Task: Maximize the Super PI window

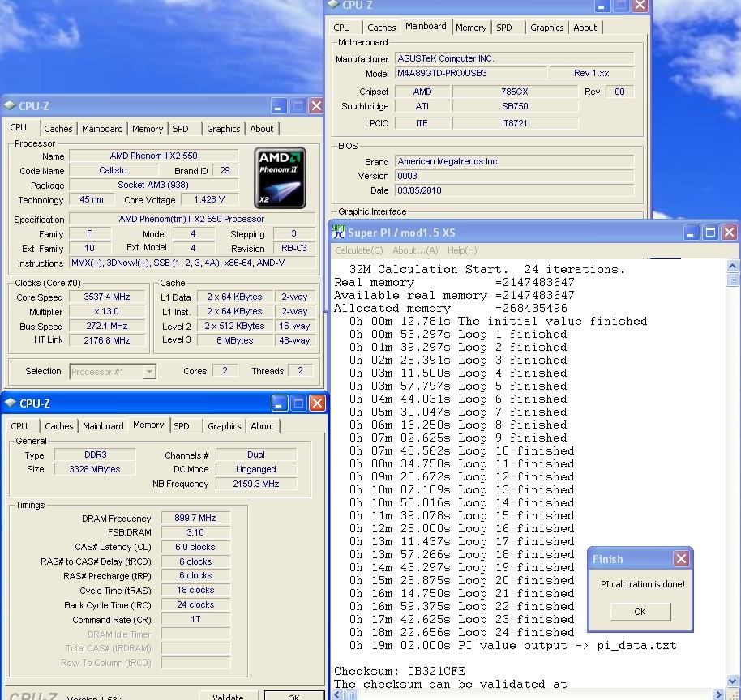Action: point(709,233)
